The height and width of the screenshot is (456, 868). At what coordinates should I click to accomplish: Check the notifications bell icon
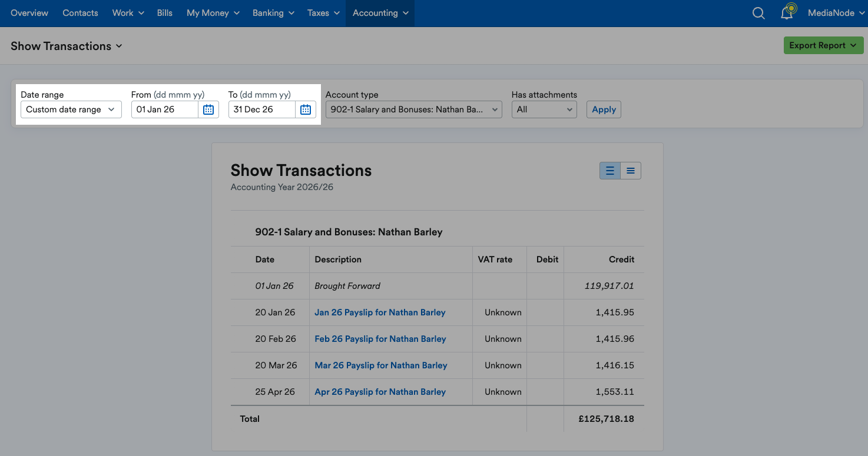click(787, 12)
